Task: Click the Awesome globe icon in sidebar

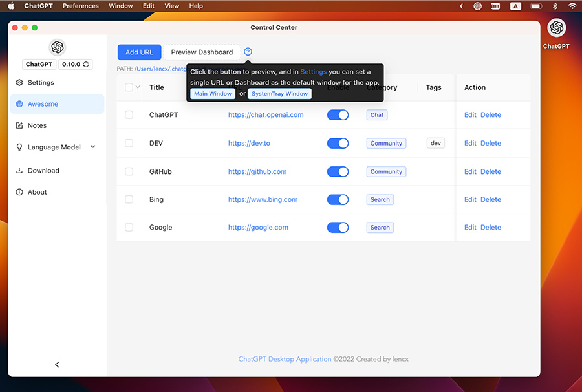Action: coord(19,104)
